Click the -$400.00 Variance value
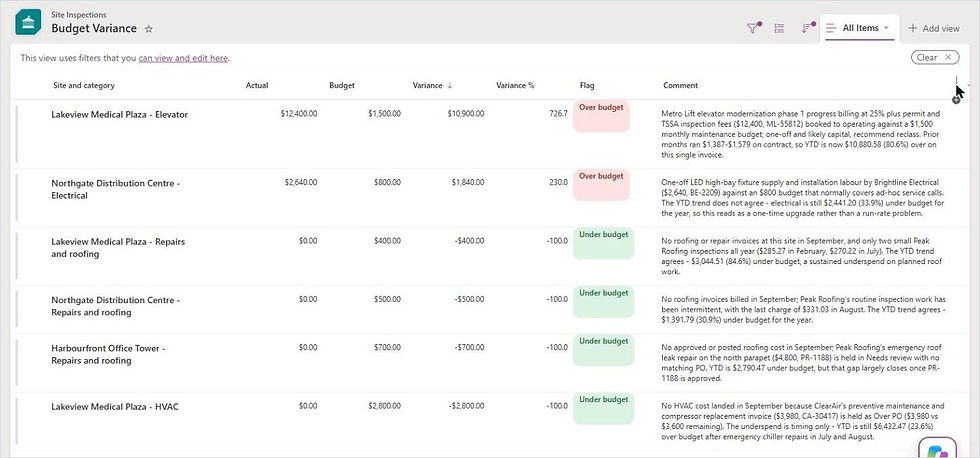This screenshot has width=980, height=458. pos(470,241)
